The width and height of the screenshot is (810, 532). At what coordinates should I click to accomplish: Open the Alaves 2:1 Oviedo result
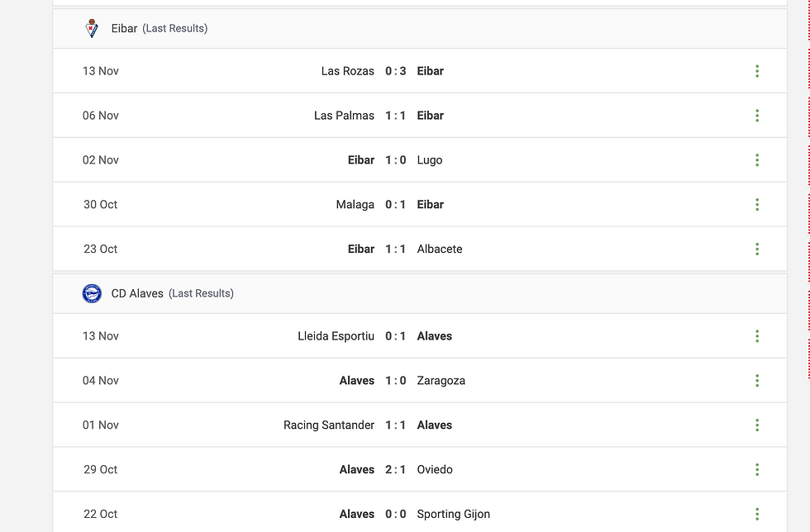tap(396, 469)
